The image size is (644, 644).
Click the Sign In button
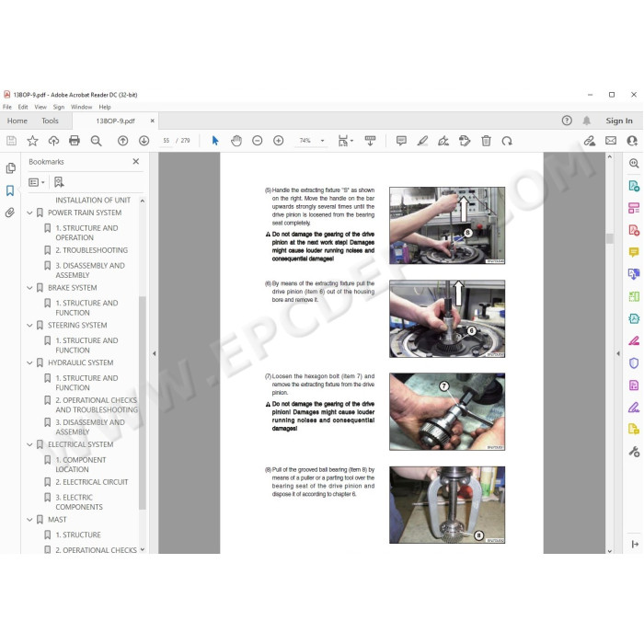619,121
